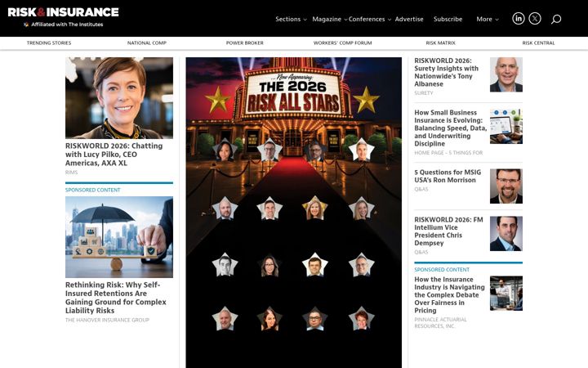588x368 pixels.
Task: Read RISKWORLD 2026 Lucy Pilko article headline
Action: (114, 155)
